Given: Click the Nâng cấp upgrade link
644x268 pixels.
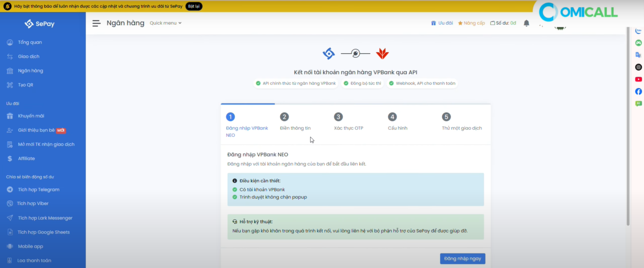Looking at the screenshot, I should click(471, 23).
